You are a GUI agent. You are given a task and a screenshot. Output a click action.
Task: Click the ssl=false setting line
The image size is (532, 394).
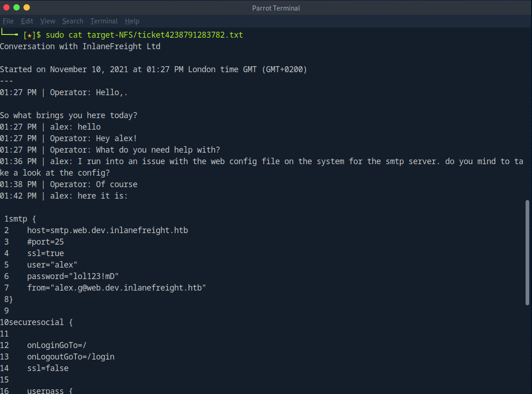pyautogui.click(x=48, y=368)
